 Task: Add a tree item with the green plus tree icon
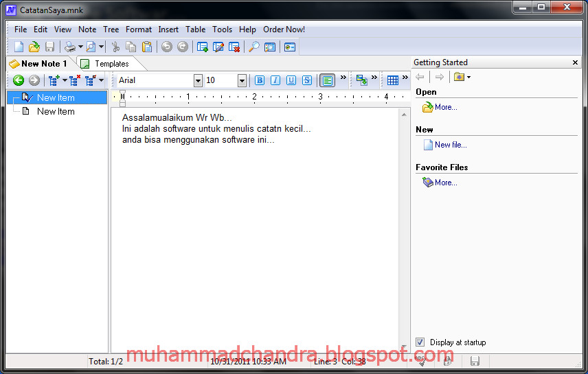(54, 80)
